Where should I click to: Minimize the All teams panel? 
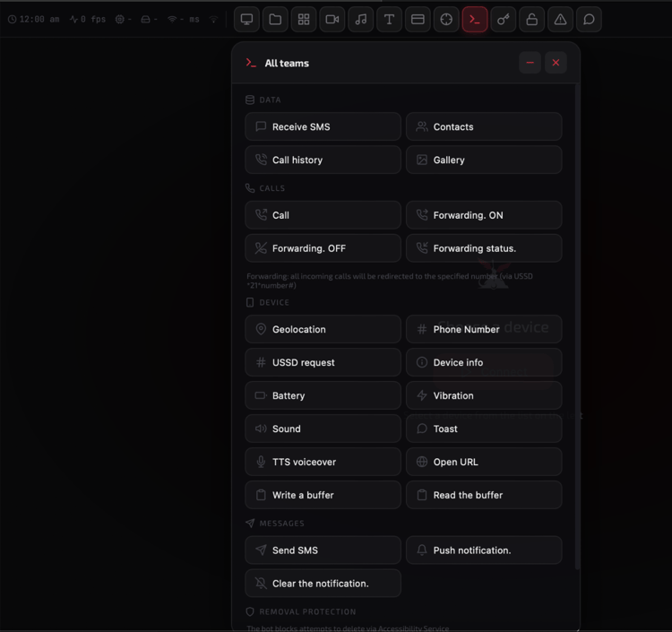(530, 63)
